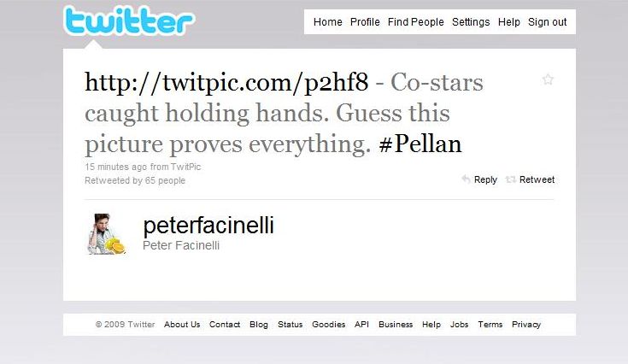Click the Twitter logo
This screenshot has height=364, width=628.
tap(128, 21)
